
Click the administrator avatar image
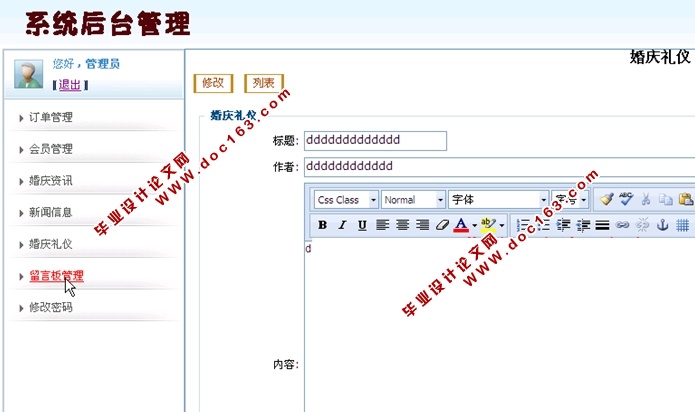pyautogui.click(x=28, y=74)
